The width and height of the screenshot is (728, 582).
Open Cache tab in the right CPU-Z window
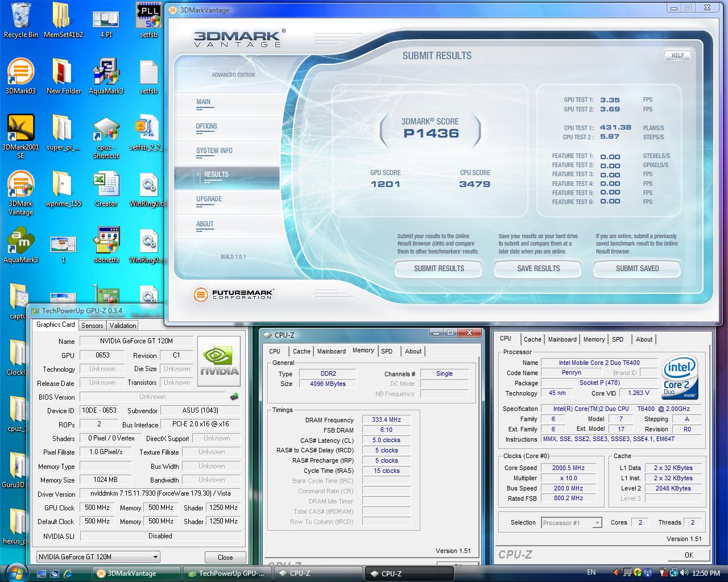532,339
